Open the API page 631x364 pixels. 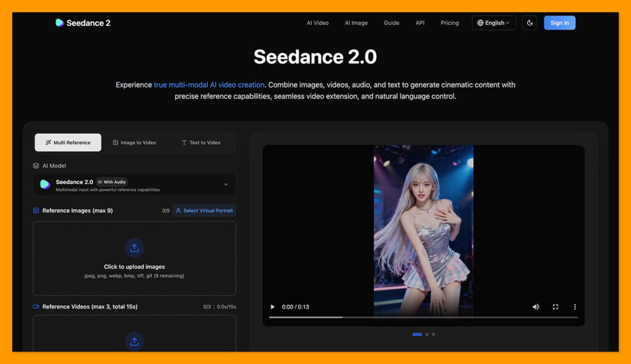coord(420,23)
